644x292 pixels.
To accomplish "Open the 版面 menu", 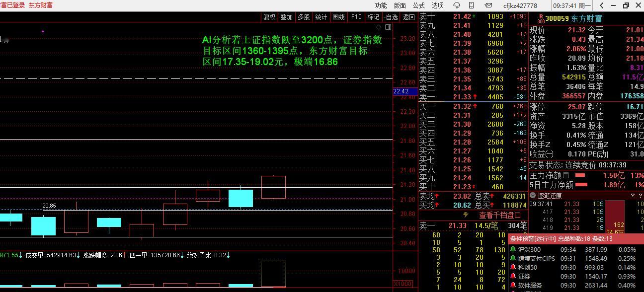I will 400,5.
